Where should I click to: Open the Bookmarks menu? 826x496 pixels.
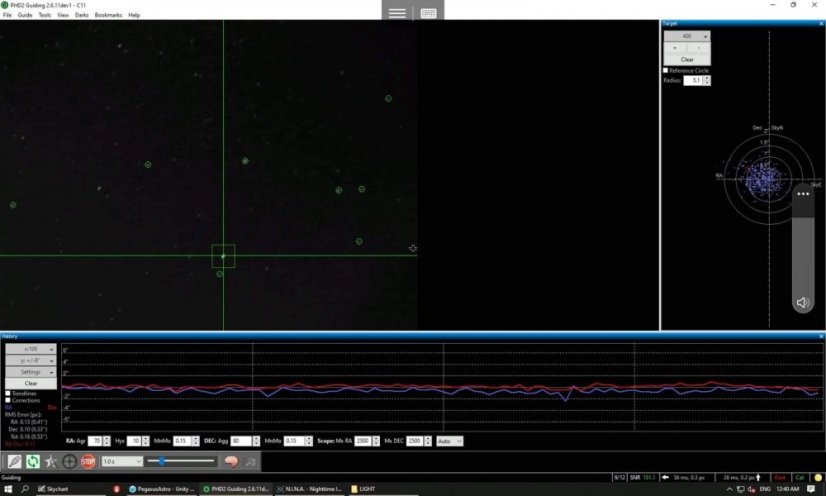(x=108, y=16)
